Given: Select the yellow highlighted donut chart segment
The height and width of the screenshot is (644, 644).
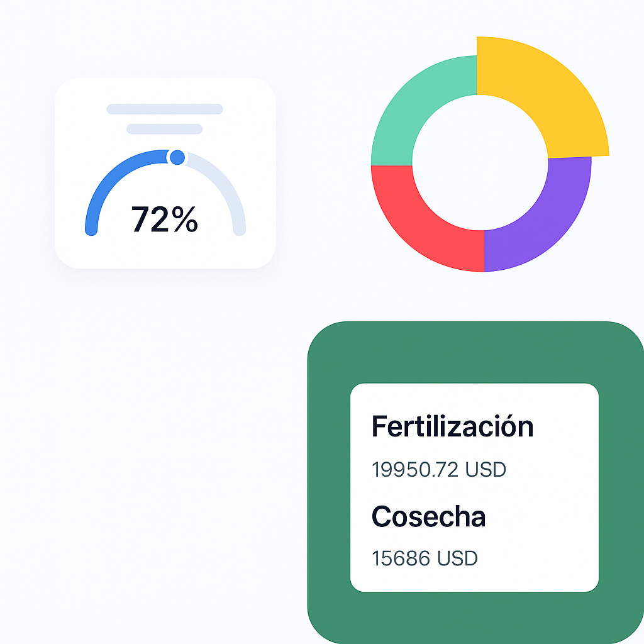Looking at the screenshot, I should pos(546,94).
